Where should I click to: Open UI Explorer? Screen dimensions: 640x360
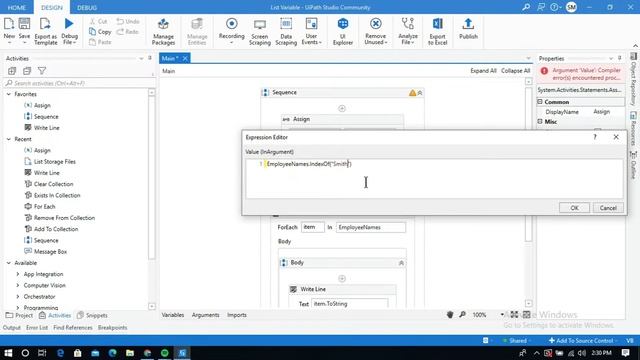coord(343,31)
